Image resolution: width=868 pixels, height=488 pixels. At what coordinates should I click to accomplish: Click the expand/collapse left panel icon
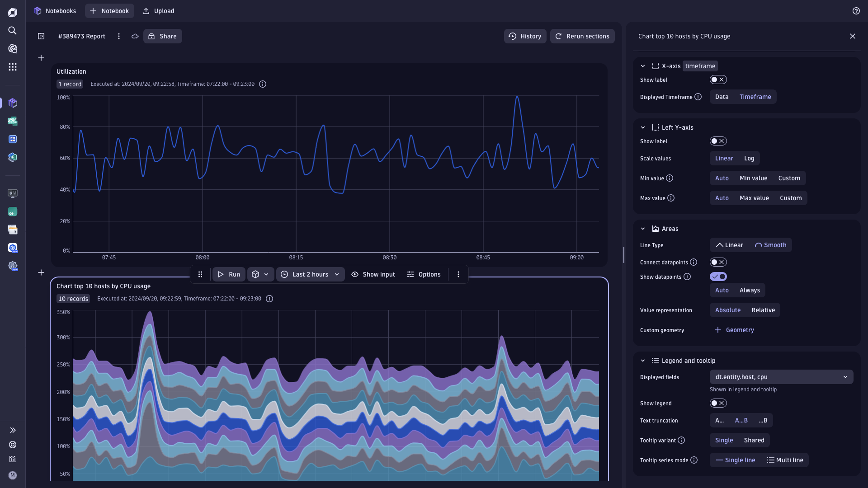tap(13, 430)
